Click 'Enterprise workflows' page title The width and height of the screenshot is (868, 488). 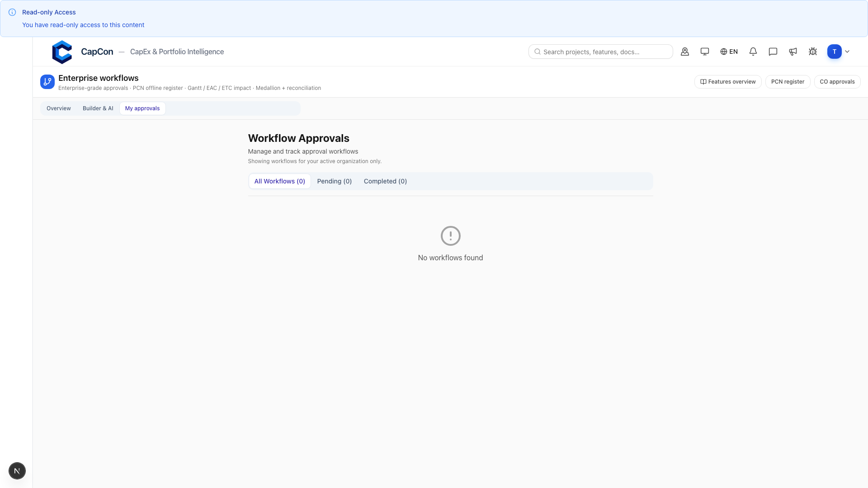pos(99,78)
